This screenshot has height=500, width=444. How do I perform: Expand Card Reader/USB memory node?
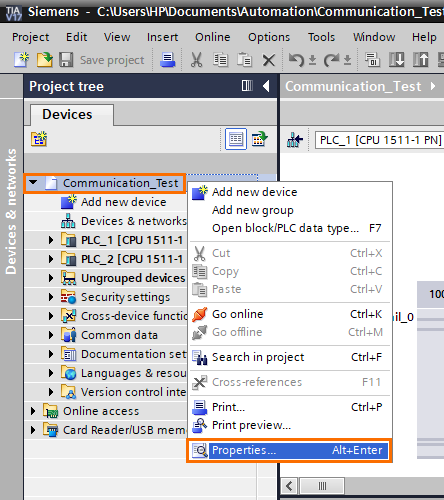coord(33,430)
